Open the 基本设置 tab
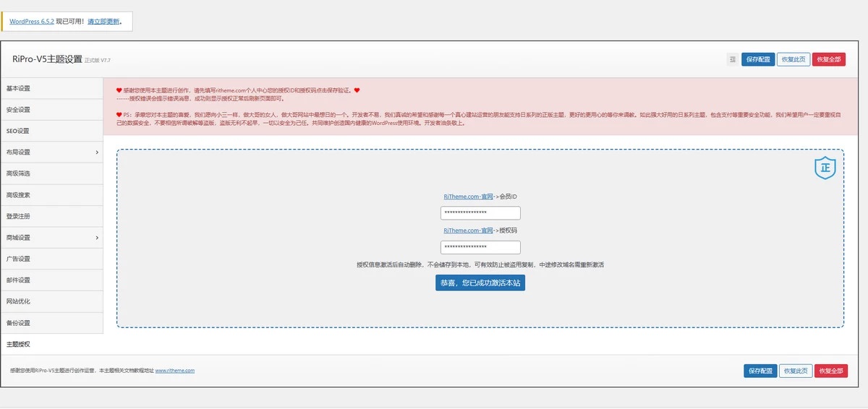Image resolution: width=868 pixels, height=409 pixels. pyautogui.click(x=19, y=88)
